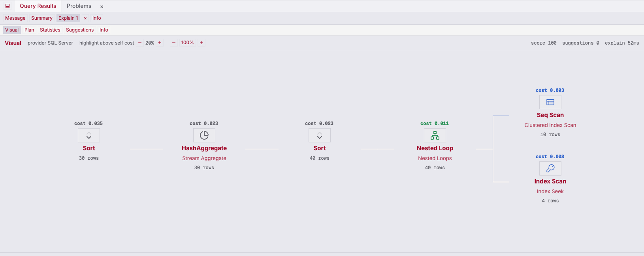Viewport: 644px width, 256px height.
Task: Open the Suggestions sub-tab
Action: 80,30
